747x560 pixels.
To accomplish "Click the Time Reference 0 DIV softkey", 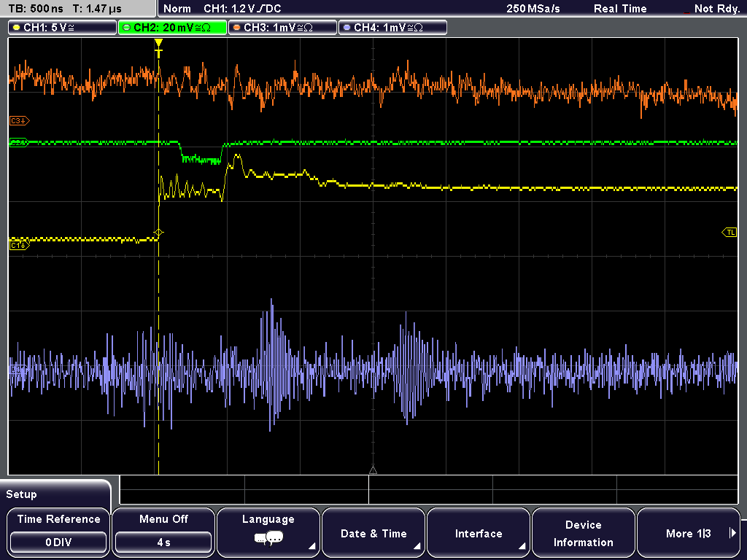I will [58, 532].
